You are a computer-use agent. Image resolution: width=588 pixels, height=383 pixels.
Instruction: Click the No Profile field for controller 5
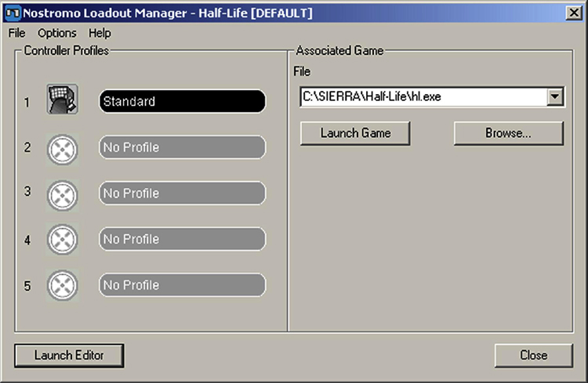point(182,285)
